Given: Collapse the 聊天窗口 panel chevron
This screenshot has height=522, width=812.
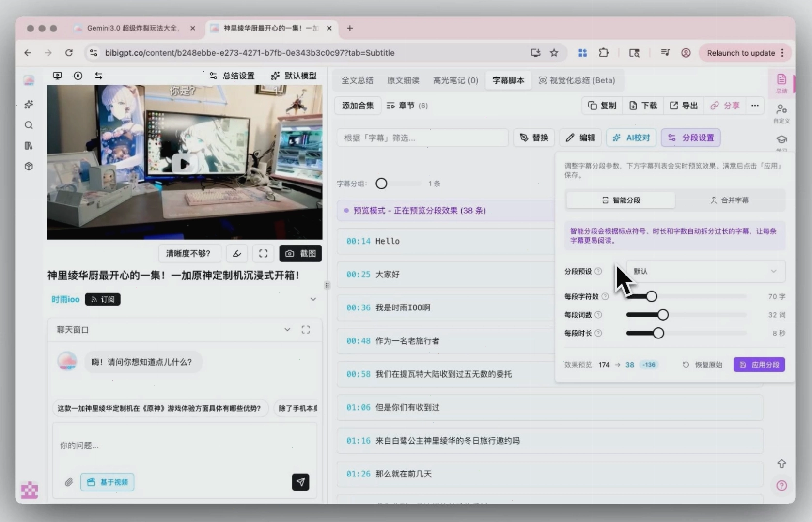Looking at the screenshot, I should click(287, 330).
